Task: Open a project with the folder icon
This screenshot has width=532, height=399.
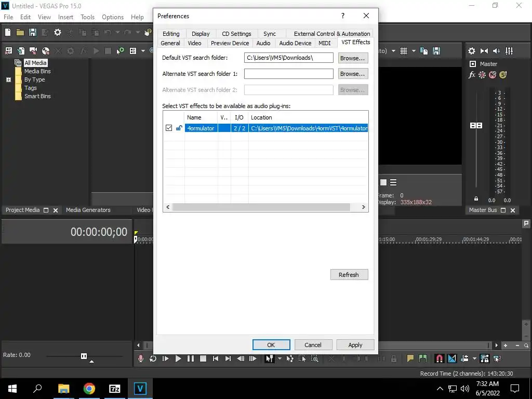Action: tap(20, 32)
